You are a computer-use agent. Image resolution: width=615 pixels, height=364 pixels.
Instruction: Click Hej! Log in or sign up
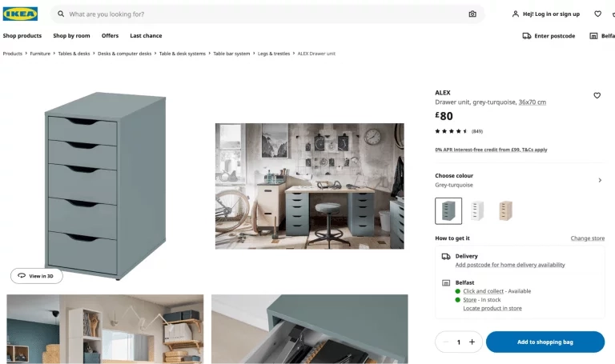pyautogui.click(x=551, y=14)
